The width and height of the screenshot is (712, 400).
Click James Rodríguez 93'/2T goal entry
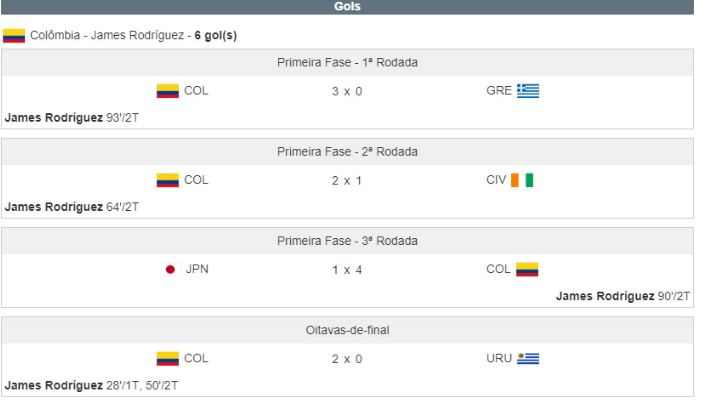tap(72, 117)
